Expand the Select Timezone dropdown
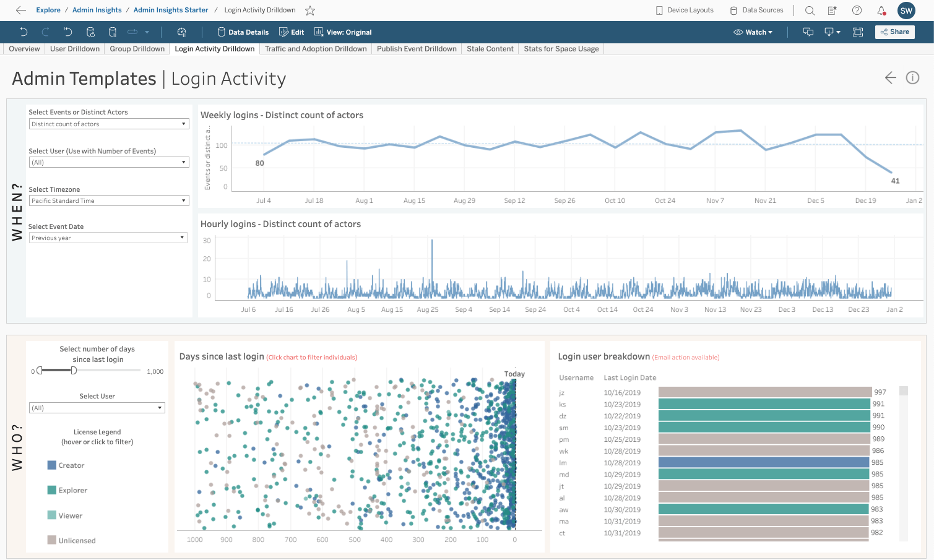934x560 pixels. click(x=108, y=200)
